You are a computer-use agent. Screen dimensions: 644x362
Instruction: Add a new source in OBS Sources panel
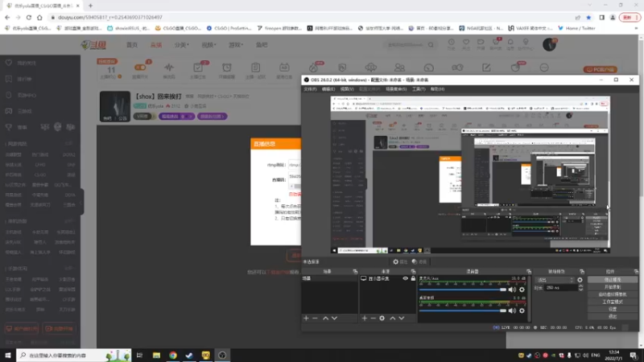[x=365, y=318]
